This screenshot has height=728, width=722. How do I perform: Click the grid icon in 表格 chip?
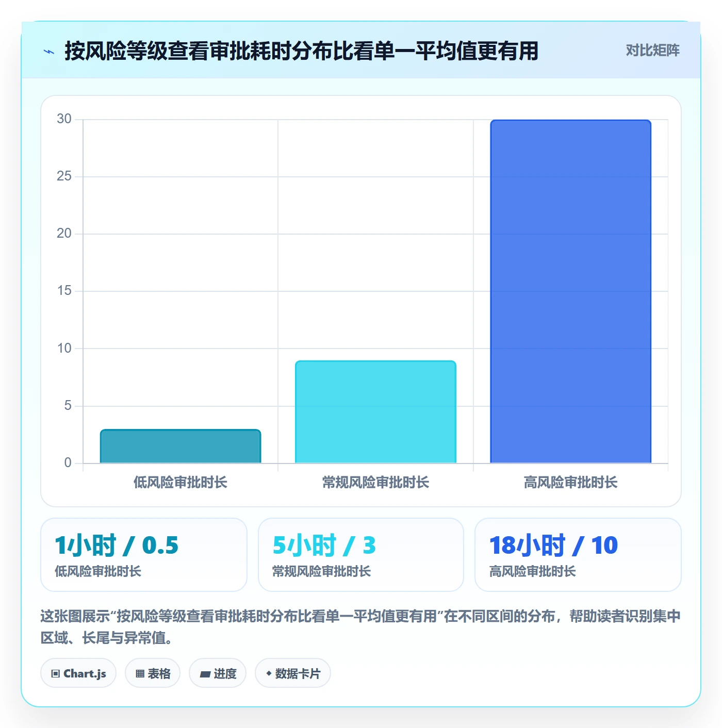point(140,674)
